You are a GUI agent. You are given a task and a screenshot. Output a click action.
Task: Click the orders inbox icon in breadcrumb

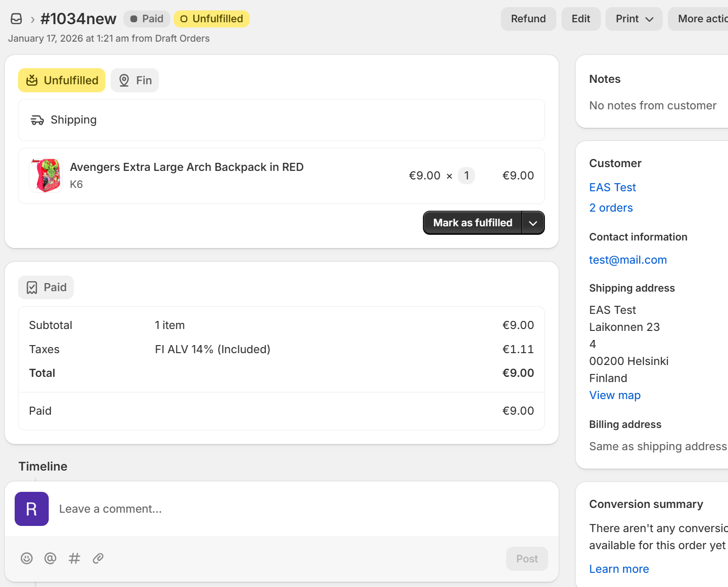tap(17, 19)
